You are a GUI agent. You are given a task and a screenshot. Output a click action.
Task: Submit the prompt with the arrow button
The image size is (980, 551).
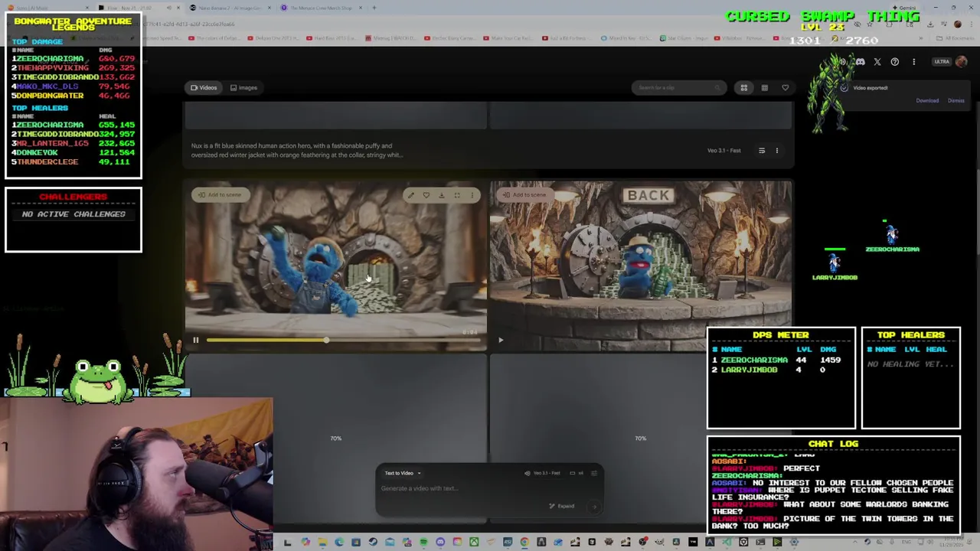pyautogui.click(x=593, y=506)
